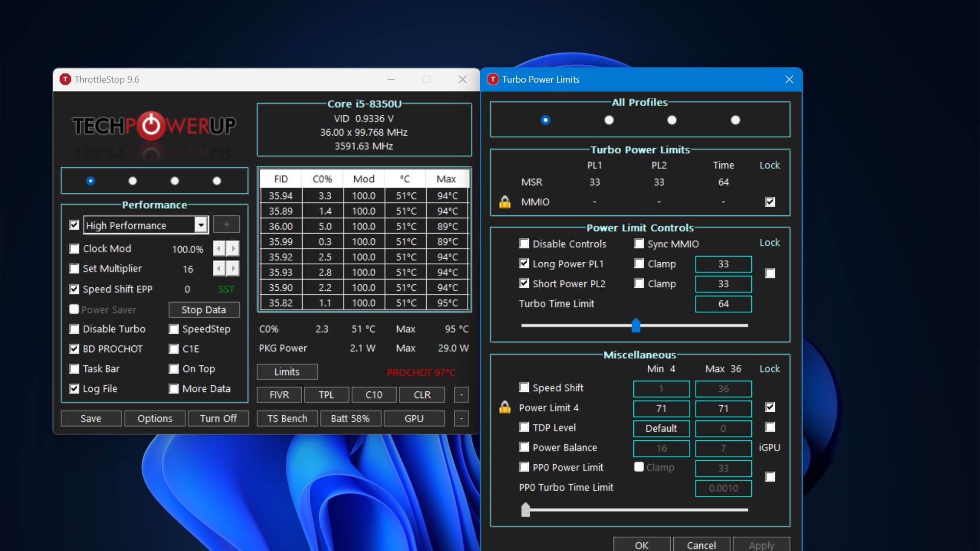Enable Power Balance checkbox
The height and width of the screenshot is (551, 980).
524,447
